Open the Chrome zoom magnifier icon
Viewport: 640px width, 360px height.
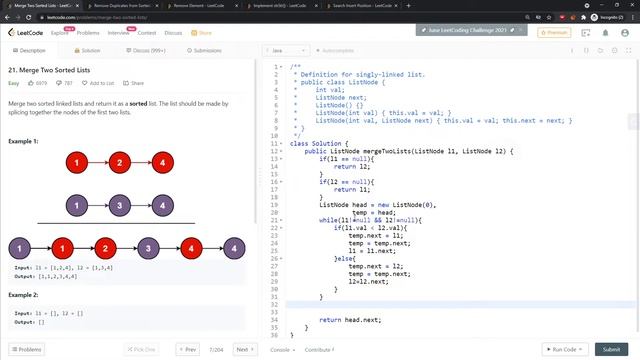[x=527, y=18]
